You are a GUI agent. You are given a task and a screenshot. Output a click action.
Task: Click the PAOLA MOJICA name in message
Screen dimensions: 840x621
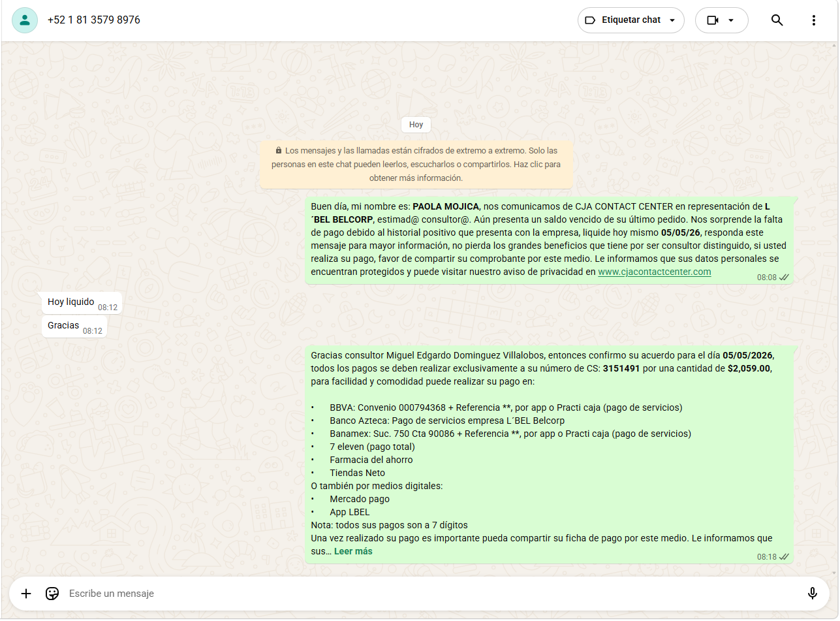(446, 206)
